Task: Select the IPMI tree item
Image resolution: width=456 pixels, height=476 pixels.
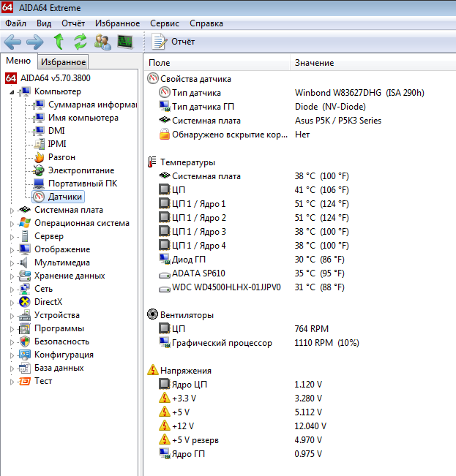Action: click(x=57, y=143)
